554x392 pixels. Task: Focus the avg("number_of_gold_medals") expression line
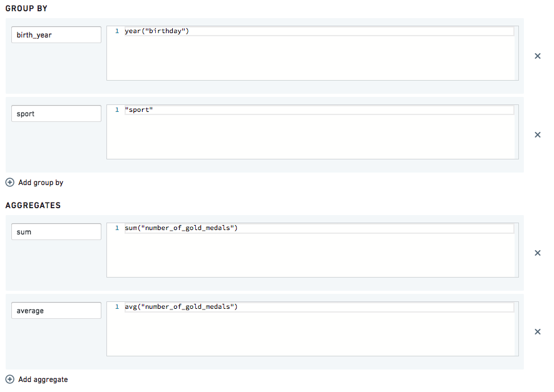tap(319, 306)
